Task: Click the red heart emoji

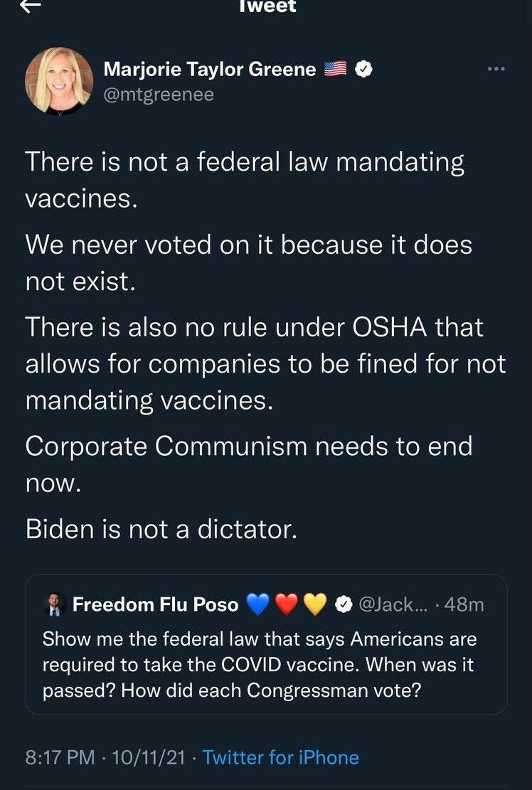Action: (286, 604)
